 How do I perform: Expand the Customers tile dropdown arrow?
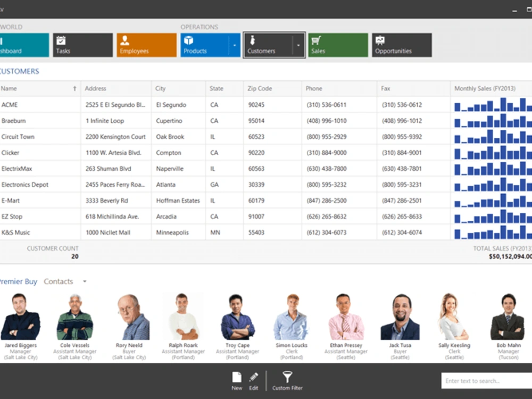pos(298,45)
